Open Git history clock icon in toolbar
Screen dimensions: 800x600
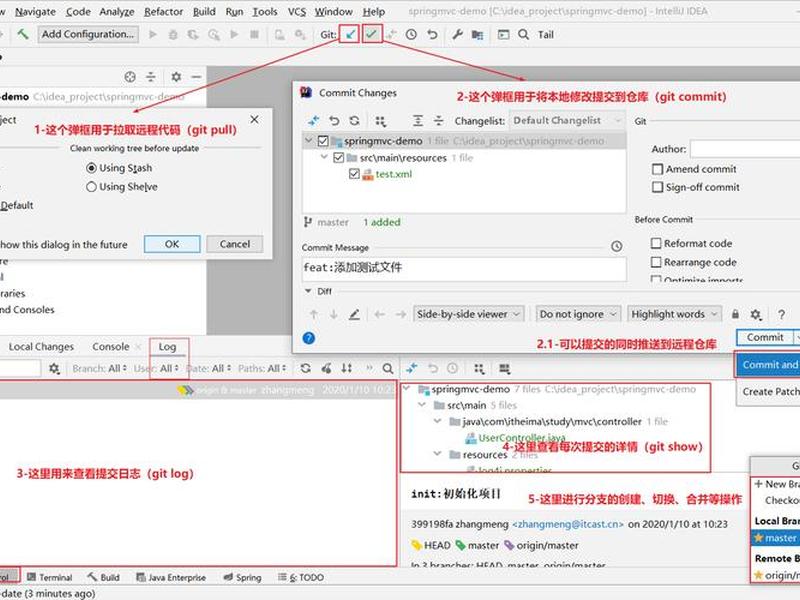(411, 34)
